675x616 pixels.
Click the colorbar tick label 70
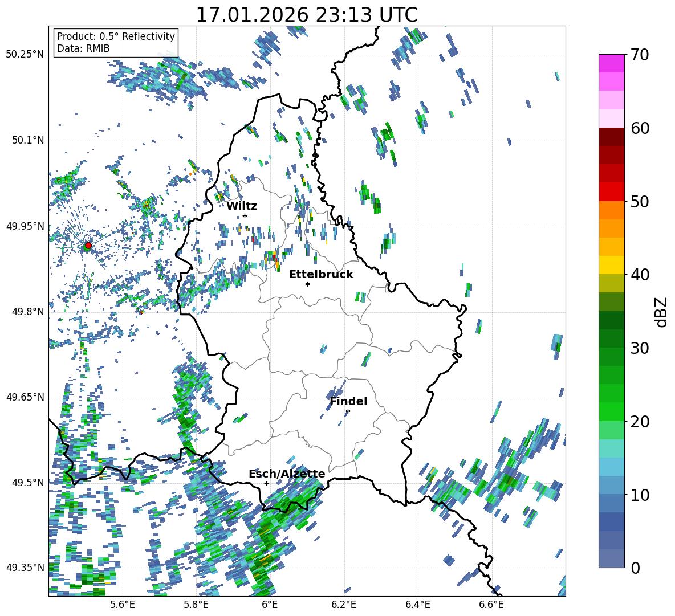[640, 55]
